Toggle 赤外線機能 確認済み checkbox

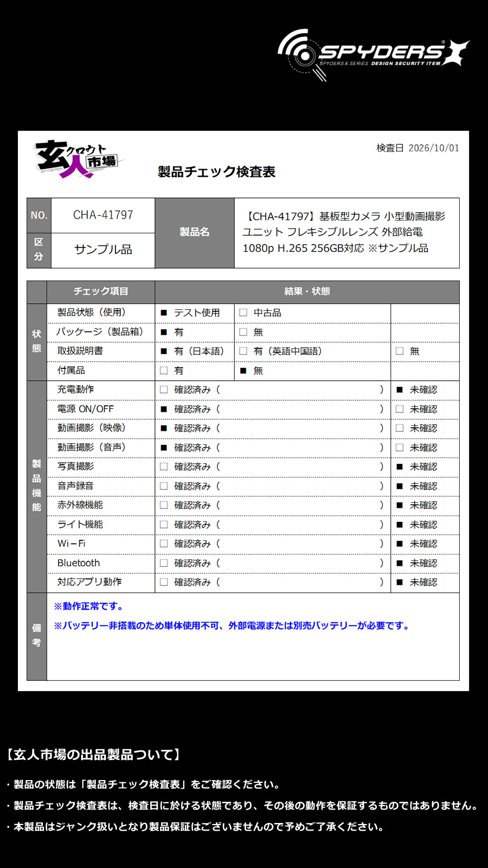164,505
